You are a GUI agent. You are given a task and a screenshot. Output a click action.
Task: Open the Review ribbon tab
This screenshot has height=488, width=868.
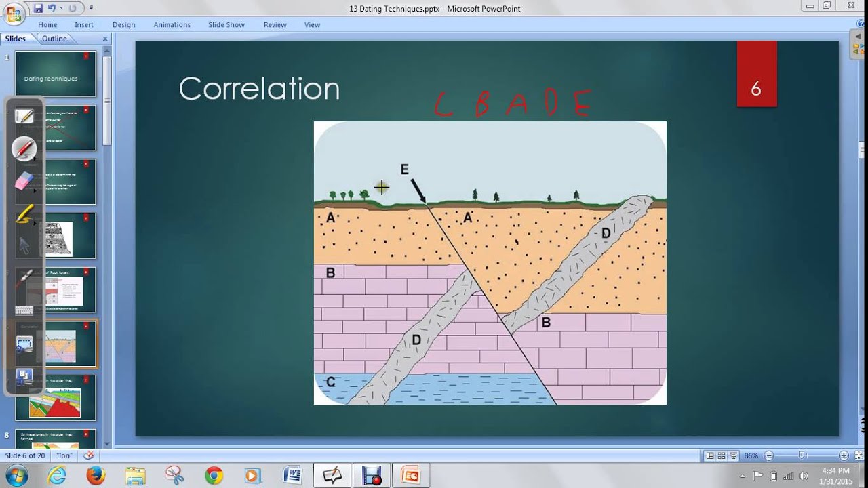click(x=275, y=24)
